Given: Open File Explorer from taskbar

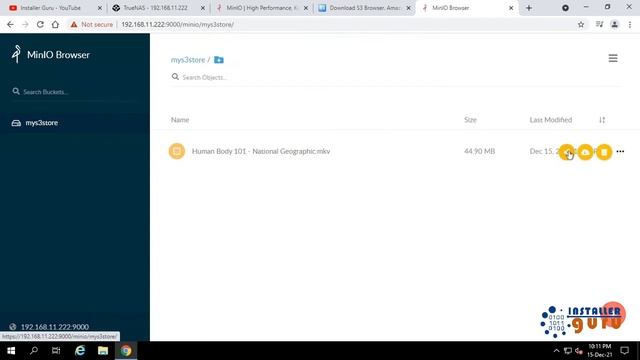Looking at the screenshot, I should click(x=103, y=351).
